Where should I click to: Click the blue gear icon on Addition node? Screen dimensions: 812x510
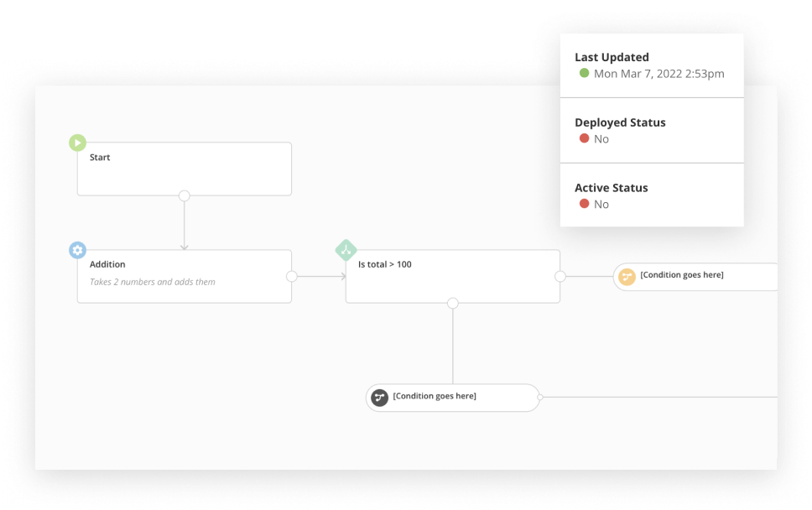click(x=77, y=250)
